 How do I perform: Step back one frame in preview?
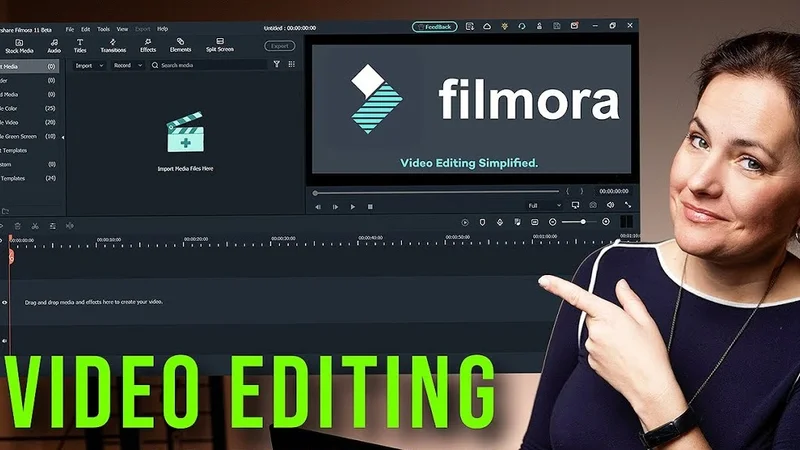tap(318, 207)
